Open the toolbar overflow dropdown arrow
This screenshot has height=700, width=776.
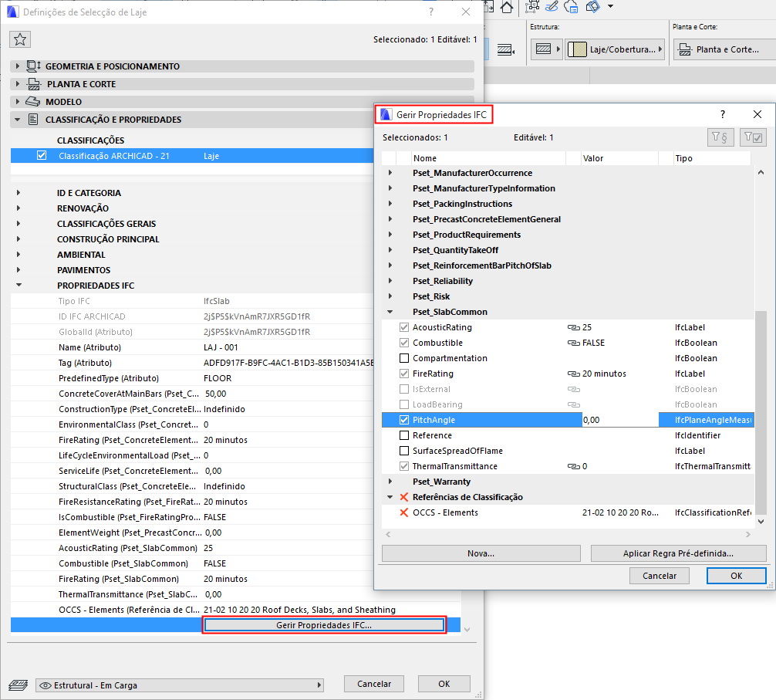pos(610,7)
